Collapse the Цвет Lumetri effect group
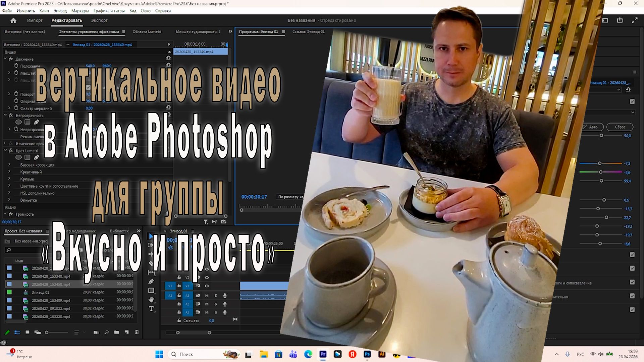Image resolution: width=644 pixels, height=362 pixels. point(5,150)
